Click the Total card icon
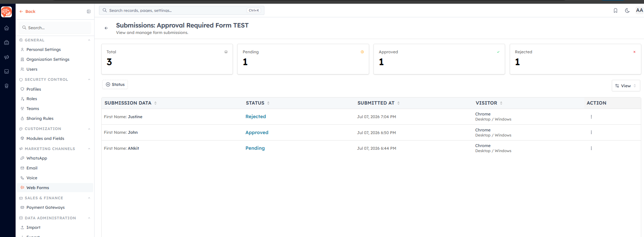This screenshot has height=237, width=644. tap(226, 52)
